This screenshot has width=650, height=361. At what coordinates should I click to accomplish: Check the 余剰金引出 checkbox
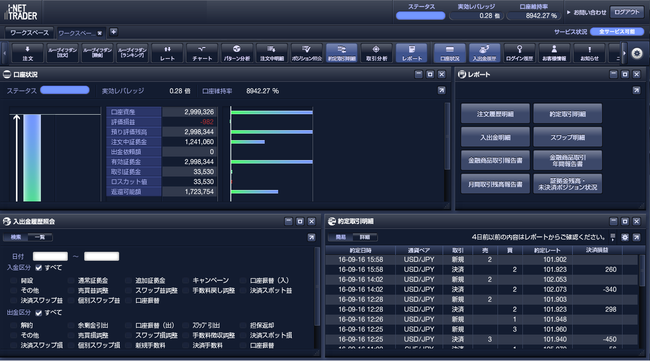pos(71,325)
